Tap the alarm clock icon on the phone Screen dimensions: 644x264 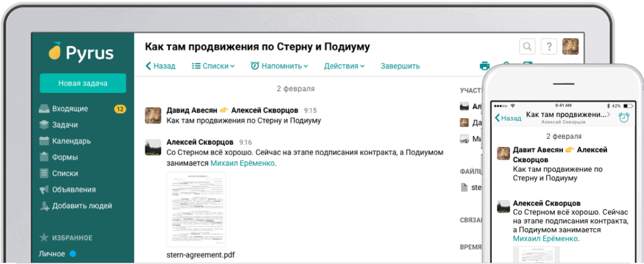(x=623, y=118)
